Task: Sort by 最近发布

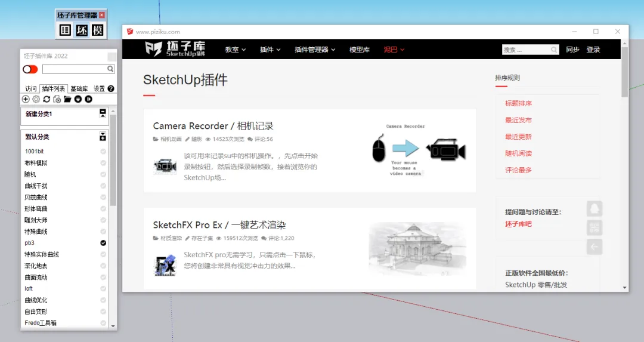Action: pyautogui.click(x=518, y=120)
